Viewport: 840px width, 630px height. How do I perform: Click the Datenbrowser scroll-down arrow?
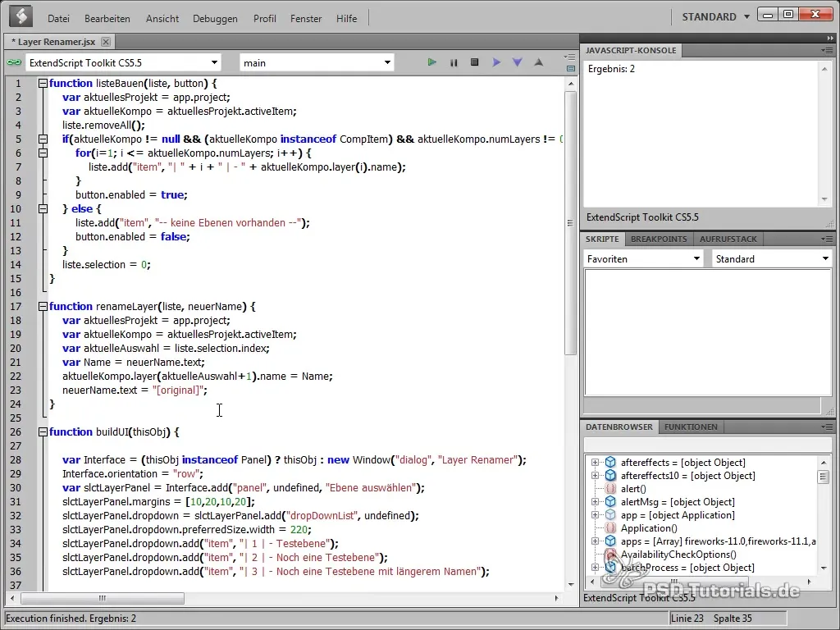[x=824, y=568]
